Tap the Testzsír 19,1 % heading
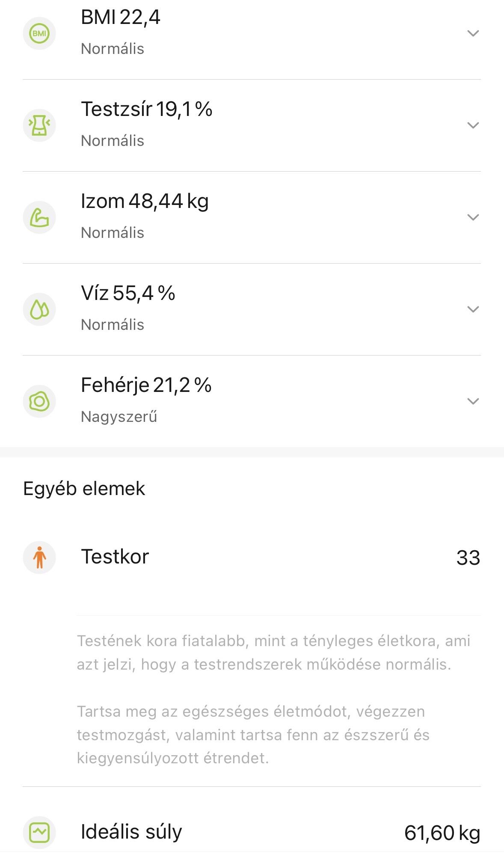 (146, 109)
